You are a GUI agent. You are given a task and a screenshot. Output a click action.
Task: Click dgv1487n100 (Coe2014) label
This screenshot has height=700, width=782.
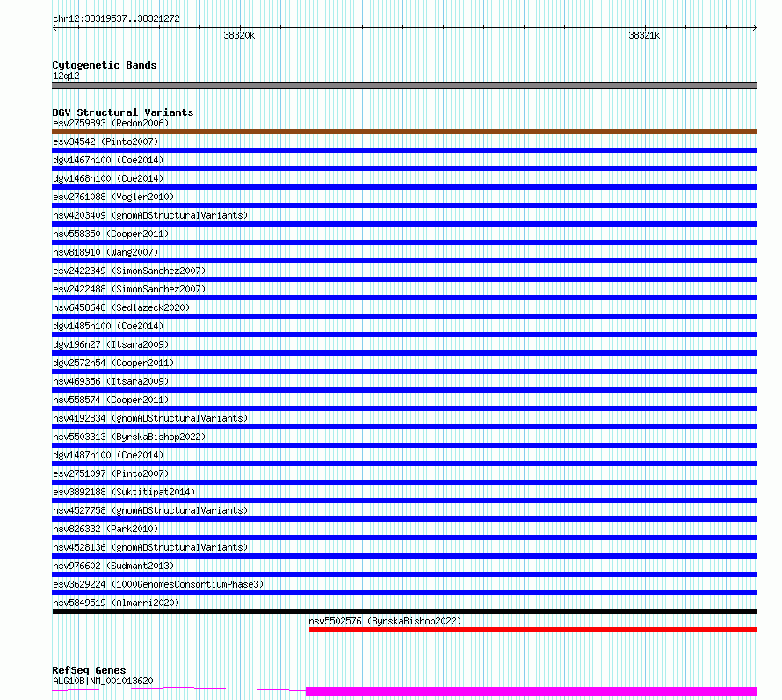coord(108,455)
